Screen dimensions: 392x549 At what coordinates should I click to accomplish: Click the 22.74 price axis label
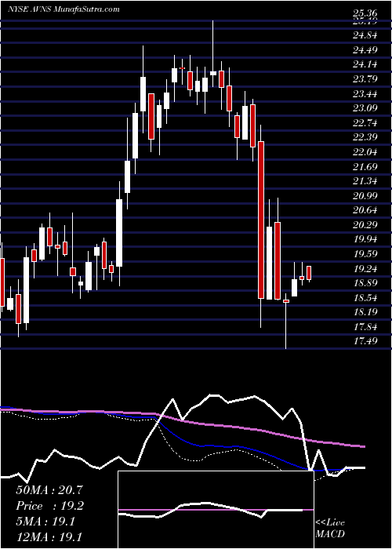tap(365, 122)
